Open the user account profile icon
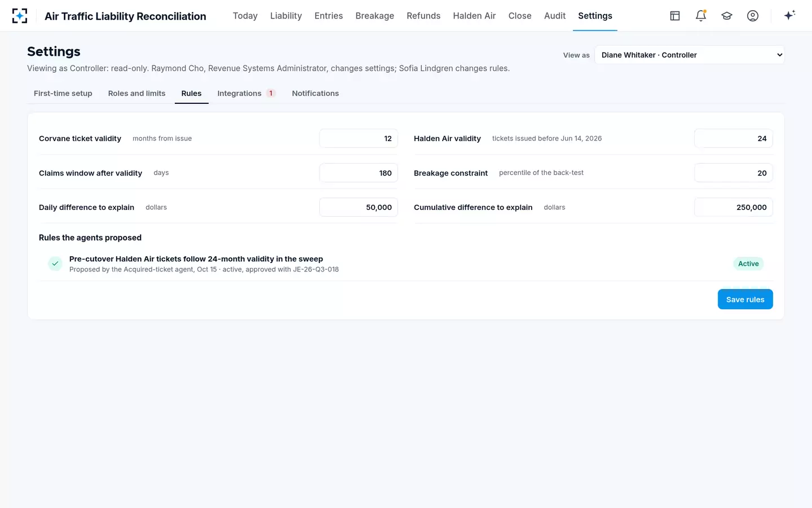 click(x=753, y=16)
